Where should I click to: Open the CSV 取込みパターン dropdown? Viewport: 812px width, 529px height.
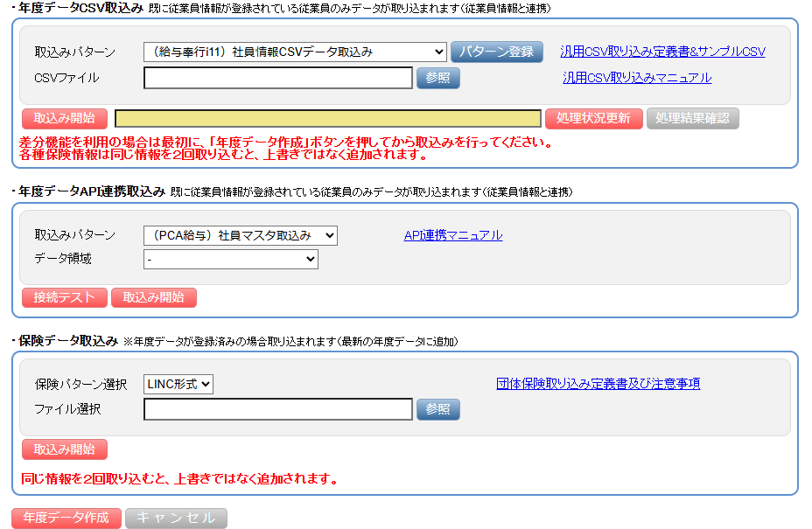pyautogui.click(x=295, y=52)
